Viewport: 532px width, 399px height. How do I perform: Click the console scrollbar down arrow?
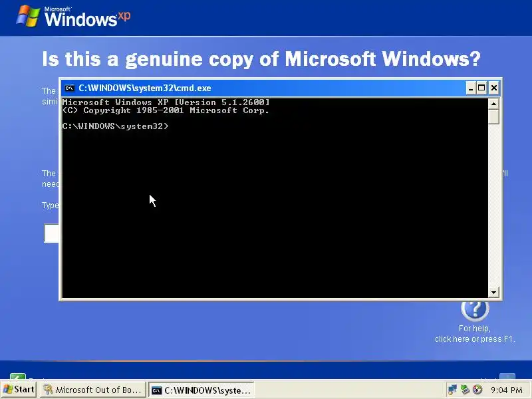pos(493,292)
